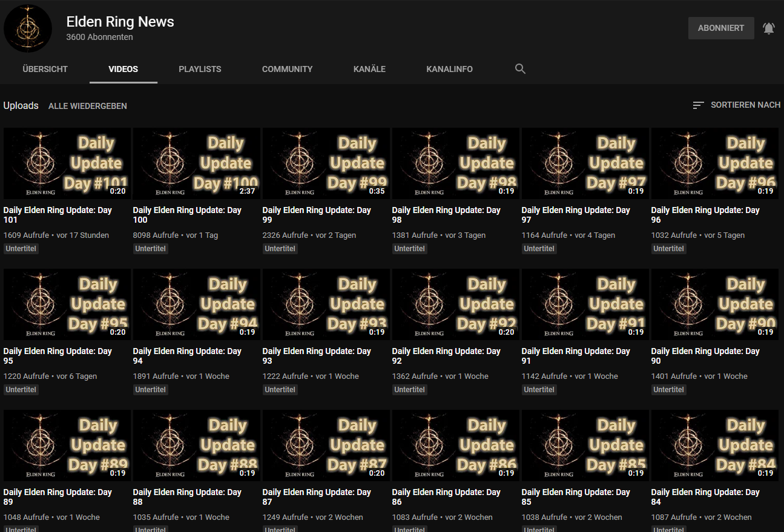This screenshot has width=784, height=532.
Task: Click the Day #97 video thumbnail
Action: (585, 163)
